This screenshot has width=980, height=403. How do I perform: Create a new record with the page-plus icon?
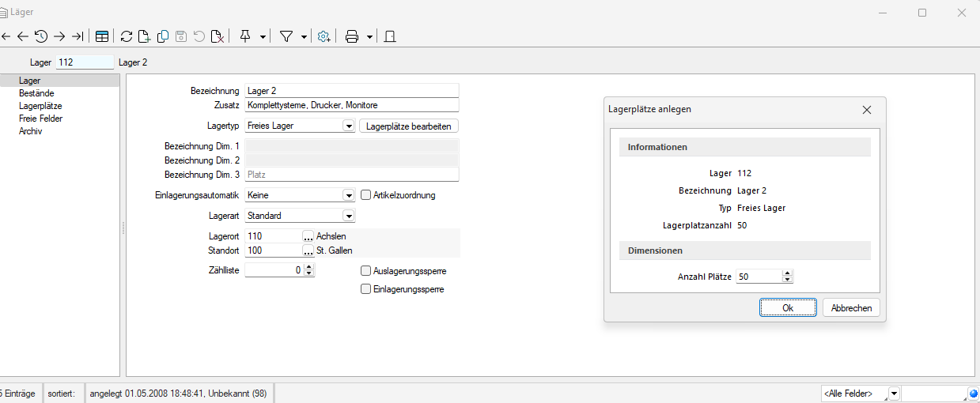(x=144, y=36)
